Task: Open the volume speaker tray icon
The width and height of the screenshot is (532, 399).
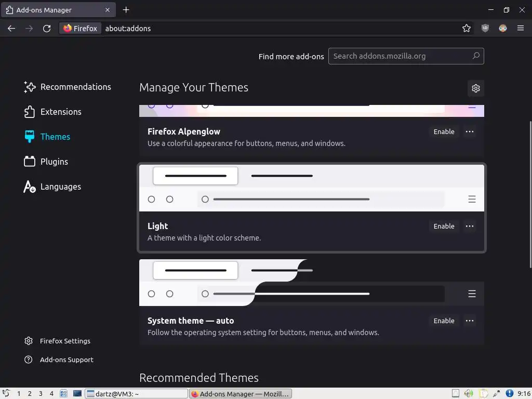Action: [x=469, y=394]
